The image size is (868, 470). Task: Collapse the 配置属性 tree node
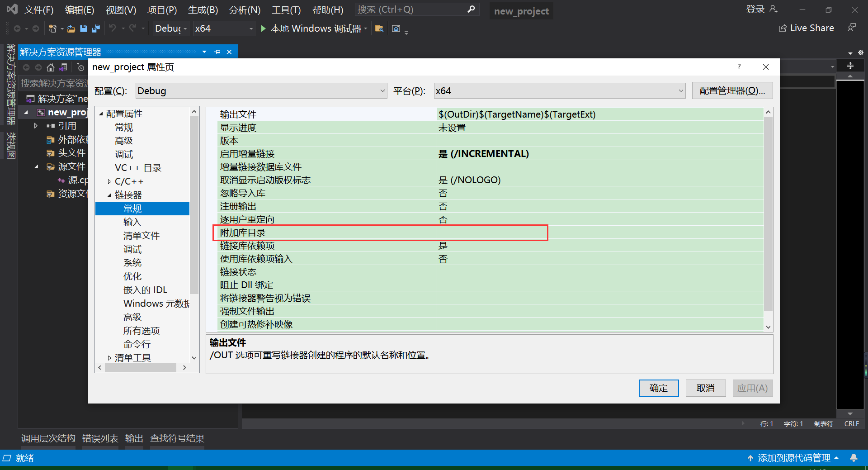(x=101, y=114)
